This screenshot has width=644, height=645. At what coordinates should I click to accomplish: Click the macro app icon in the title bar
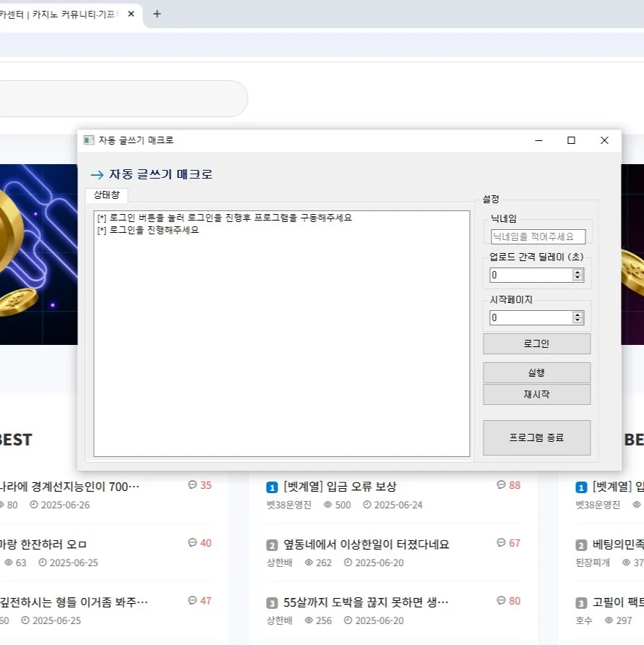90,140
